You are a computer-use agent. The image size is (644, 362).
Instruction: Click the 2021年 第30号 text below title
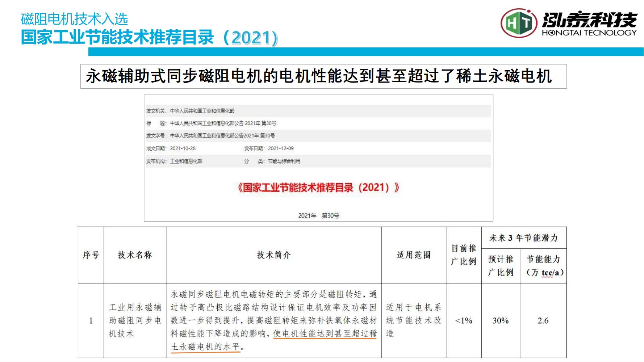(318, 216)
